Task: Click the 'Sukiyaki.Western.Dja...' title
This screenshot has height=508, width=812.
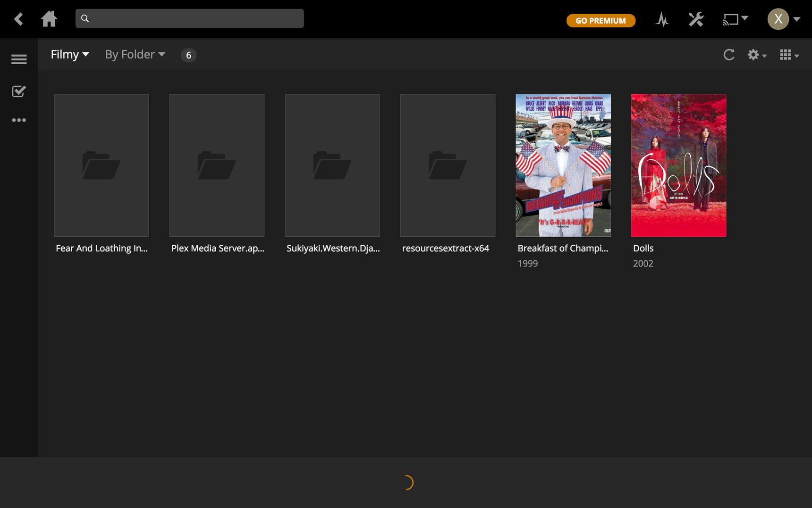Action: [x=333, y=249]
